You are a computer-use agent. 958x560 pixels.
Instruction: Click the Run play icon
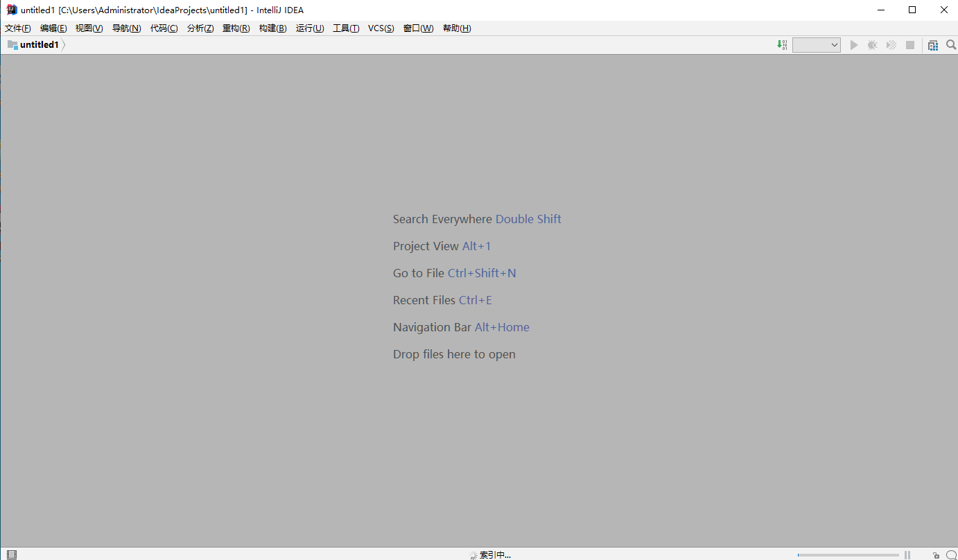[x=854, y=45]
